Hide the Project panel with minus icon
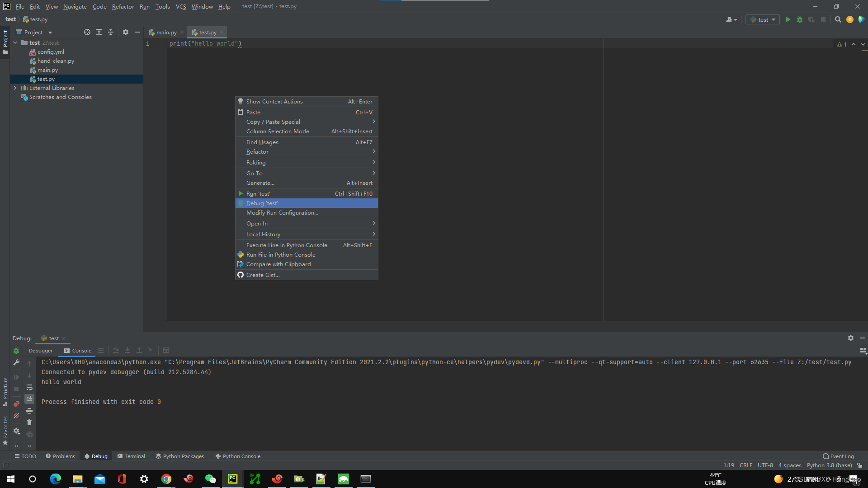This screenshot has height=488, width=868. click(x=137, y=32)
